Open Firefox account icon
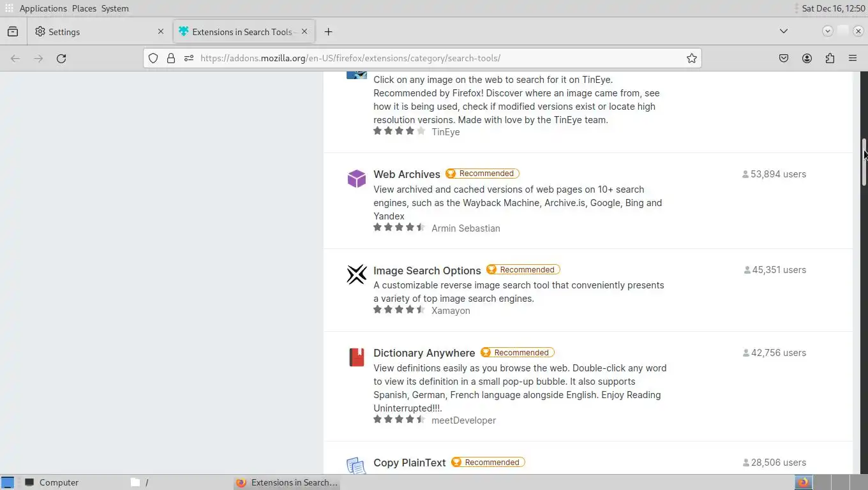Image resolution: width=868 pixels, height=490 pixels. tap(807, 58)
